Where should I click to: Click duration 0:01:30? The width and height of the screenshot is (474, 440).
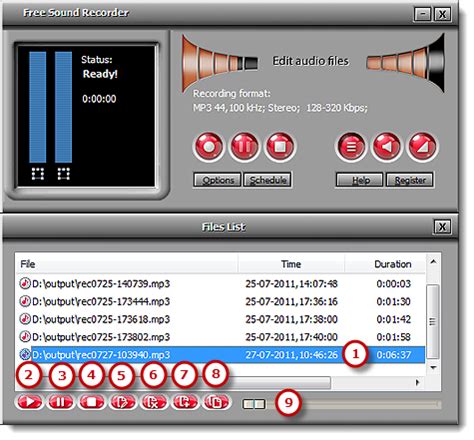(x=394, y=301)
